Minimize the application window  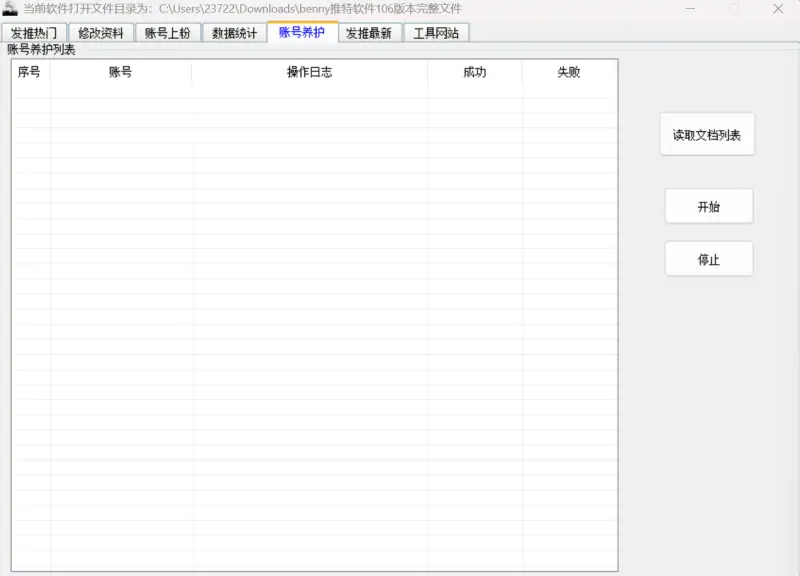point(689,9)
